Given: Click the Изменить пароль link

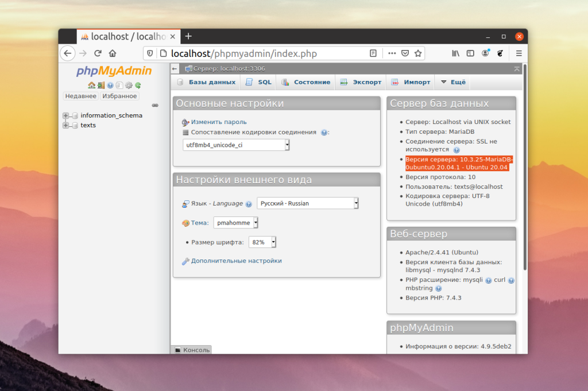Looking at the screenshot, I should pyautogui.click(x=219, y=122).
